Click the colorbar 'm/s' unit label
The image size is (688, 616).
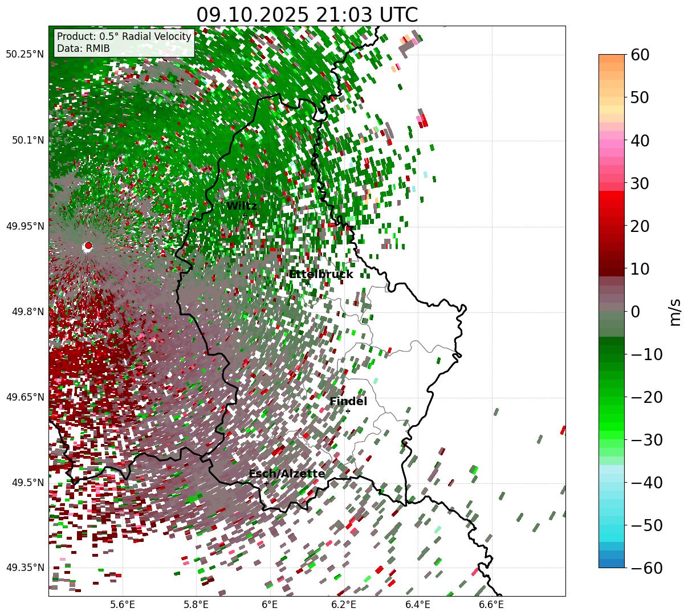click(x=675, y=311)
